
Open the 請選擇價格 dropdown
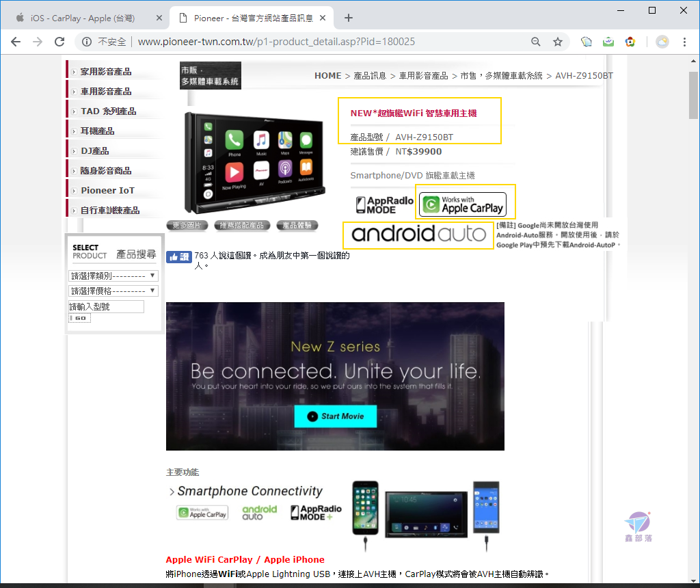pyautogui.click(x=113, y=291)
